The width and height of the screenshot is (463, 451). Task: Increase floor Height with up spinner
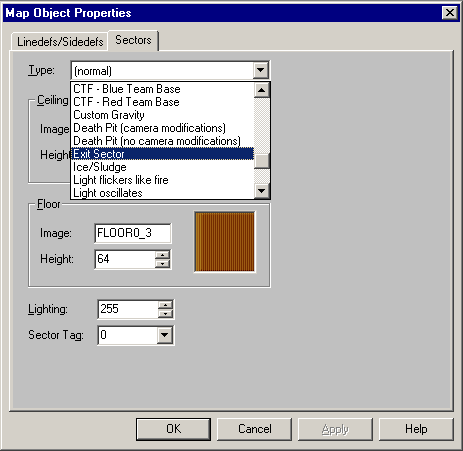tap(163, 255)
